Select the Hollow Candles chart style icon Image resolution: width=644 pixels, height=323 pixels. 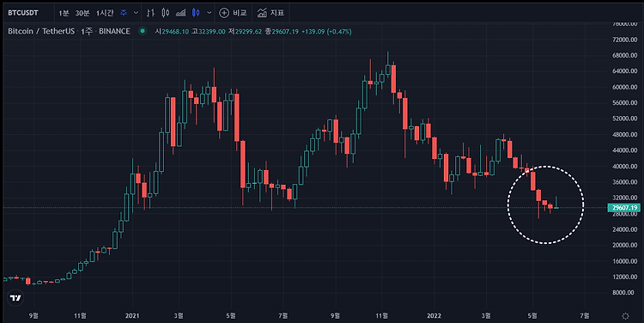(166, 13)
